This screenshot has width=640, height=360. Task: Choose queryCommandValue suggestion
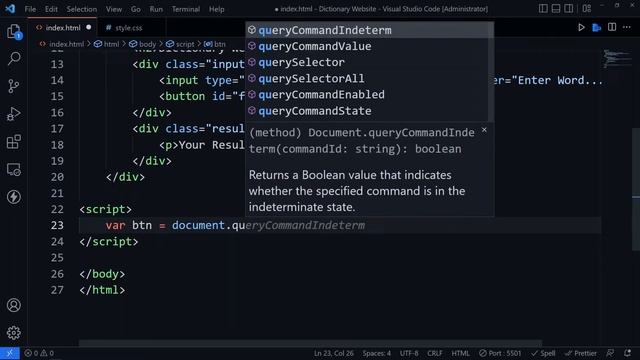[367, 46]
